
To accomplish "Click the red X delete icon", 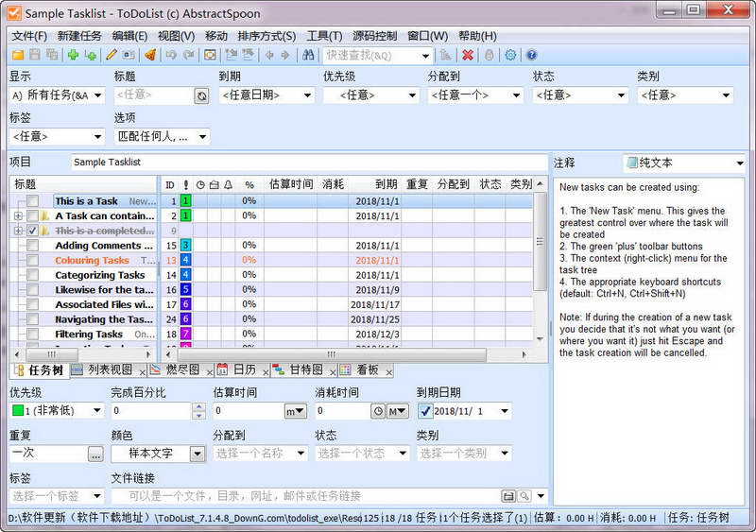I will [467, 55].
